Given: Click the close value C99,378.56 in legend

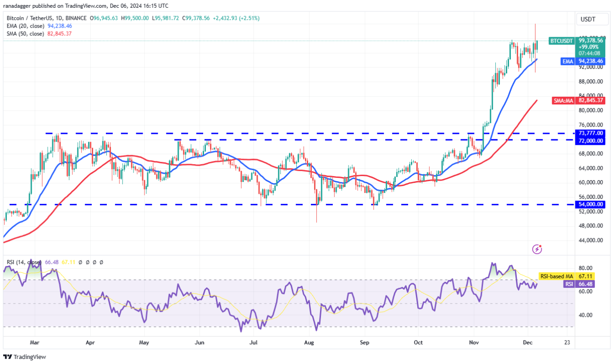Looking at the screenshot, I should 196,18.
